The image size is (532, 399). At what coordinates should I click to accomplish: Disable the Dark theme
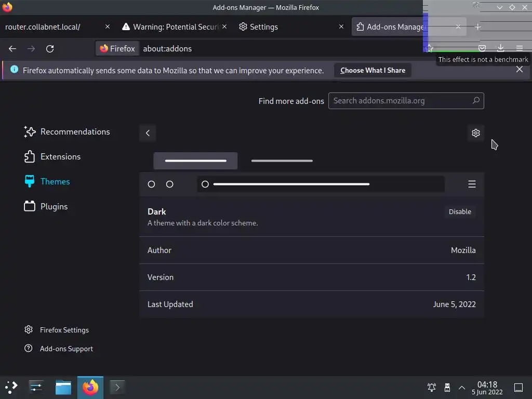pyautogui.click(x=460, y=212)
